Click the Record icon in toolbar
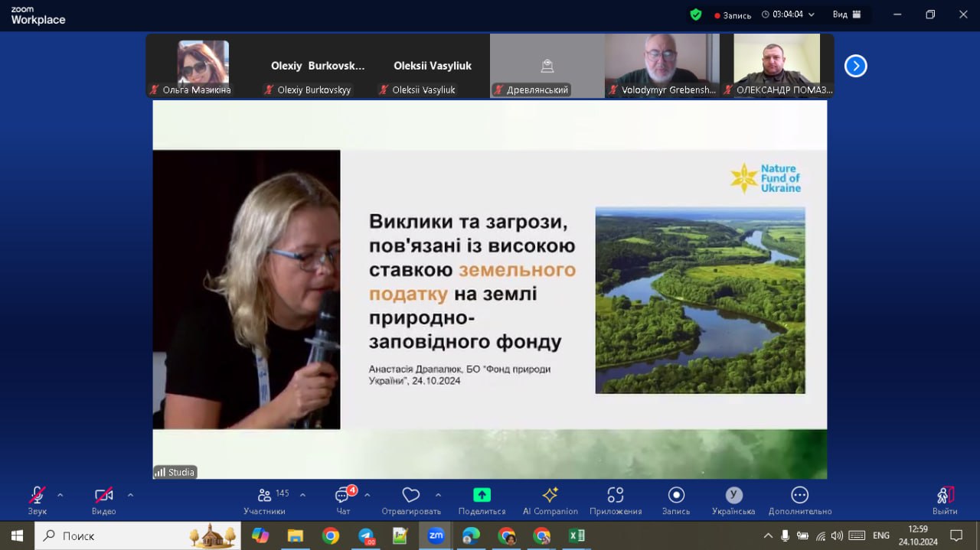 coord(675,495)
